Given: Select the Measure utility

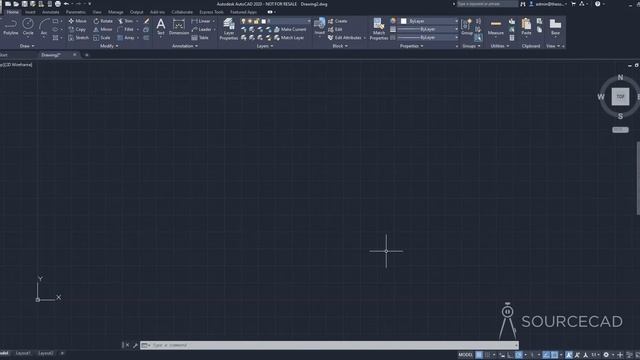Looking at the screenshot, I should click(x=496, y=27).
